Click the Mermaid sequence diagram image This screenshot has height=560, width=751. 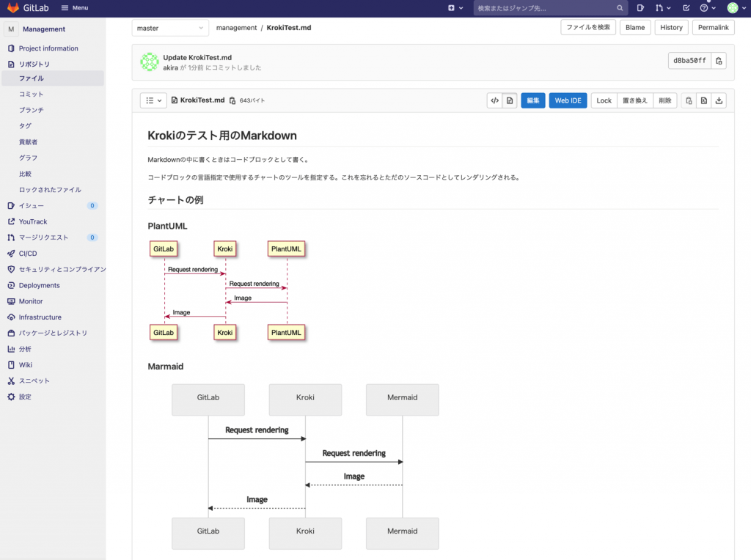[x=305, y=467]
